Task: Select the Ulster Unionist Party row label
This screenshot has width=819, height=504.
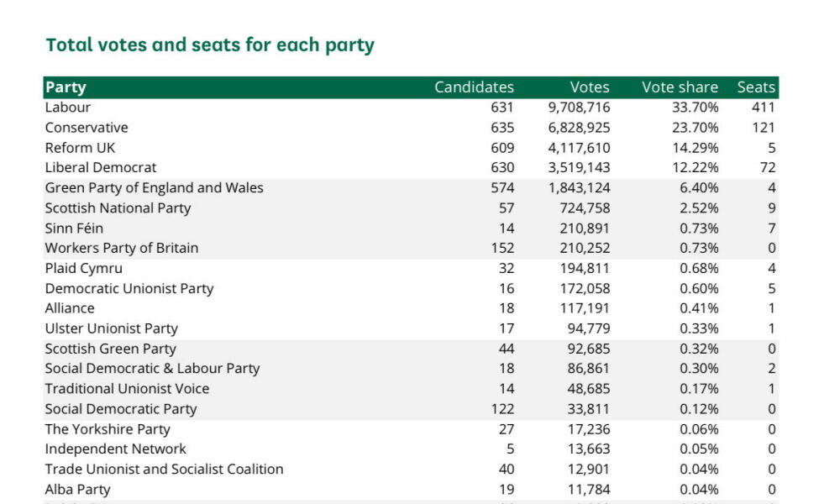Action: pos(111,328)
